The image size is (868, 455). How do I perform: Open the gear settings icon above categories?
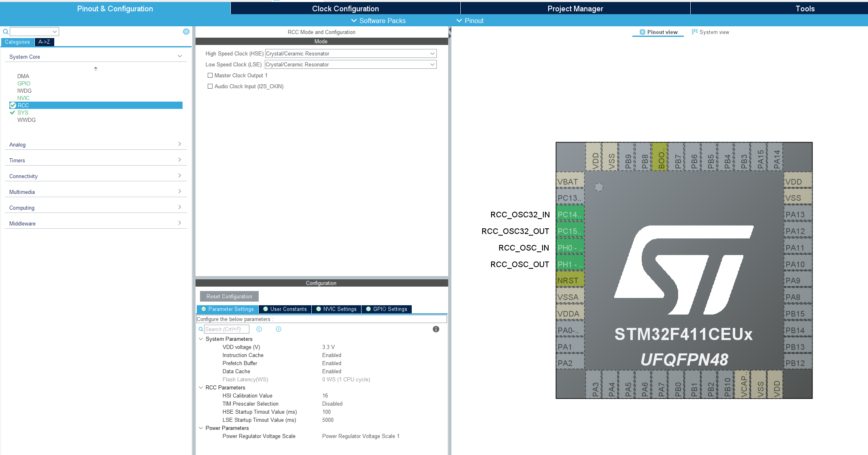[186, 32]
